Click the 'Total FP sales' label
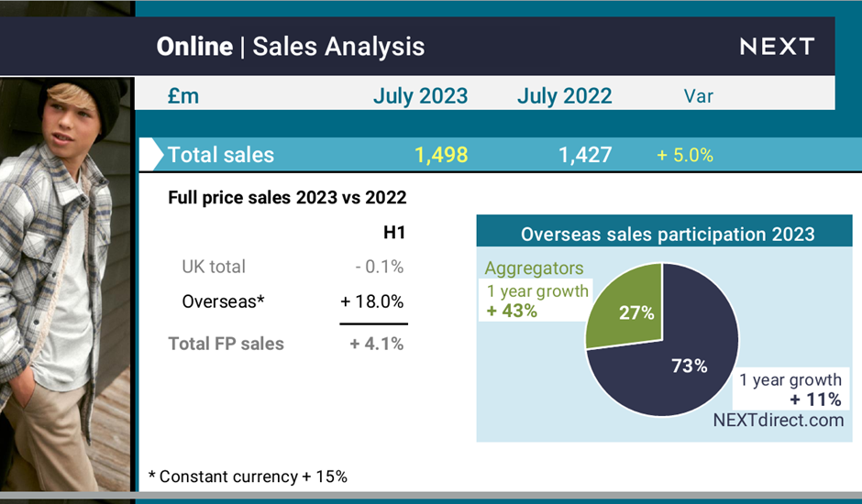This screenshot has width=862, height=504. click(x=226, y=344)
